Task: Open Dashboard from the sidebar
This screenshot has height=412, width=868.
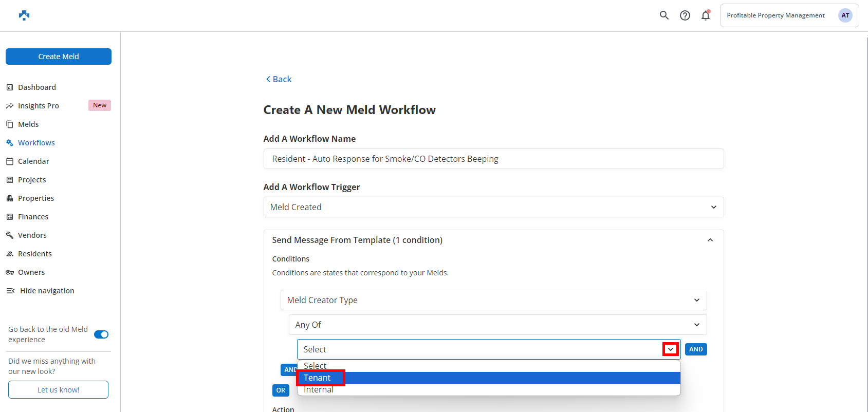Action: tap(37, 87)
